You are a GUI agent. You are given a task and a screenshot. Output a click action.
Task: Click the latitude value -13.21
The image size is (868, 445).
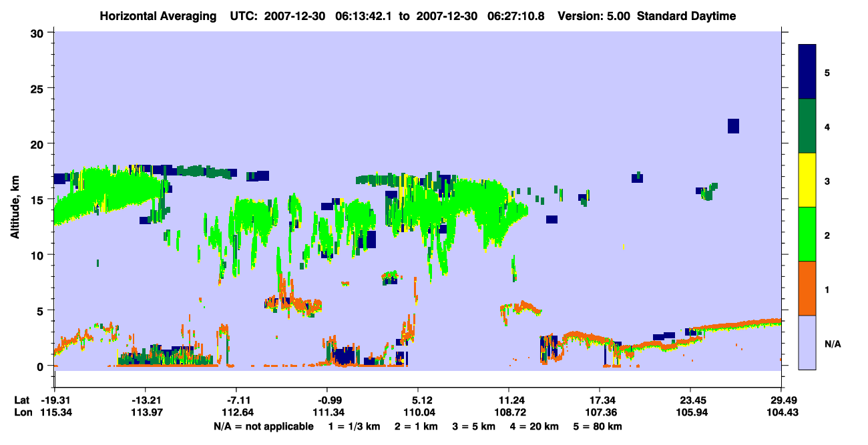tap(145, 400)
